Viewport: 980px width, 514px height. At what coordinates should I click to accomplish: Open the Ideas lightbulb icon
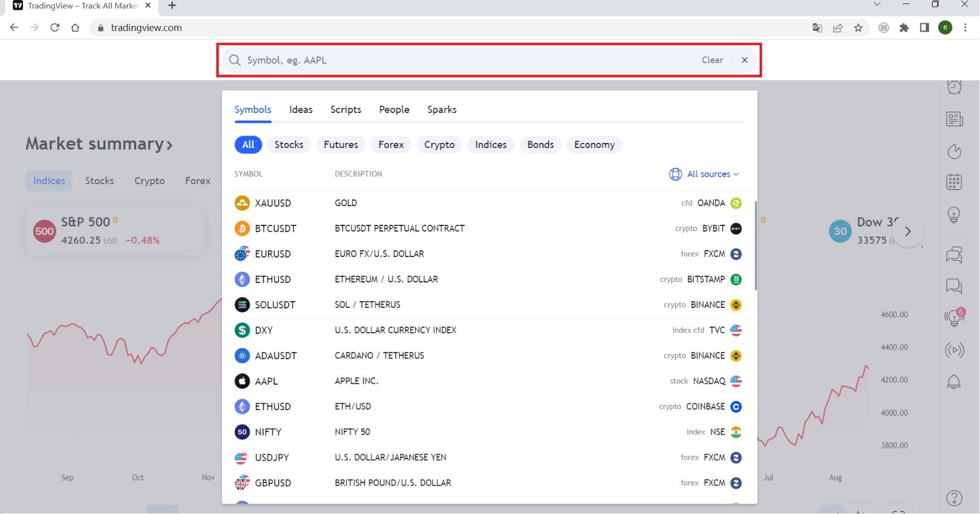pos(954,215)
